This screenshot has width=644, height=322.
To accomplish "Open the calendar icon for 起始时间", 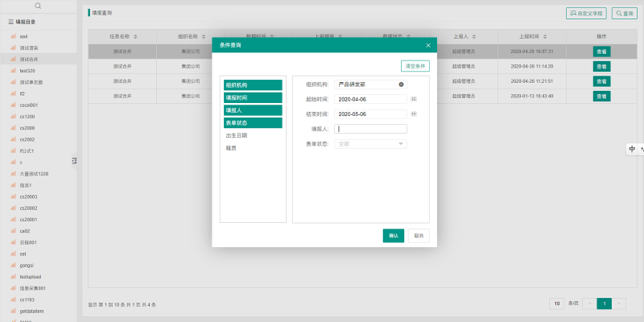I will (x=414, y=99).
